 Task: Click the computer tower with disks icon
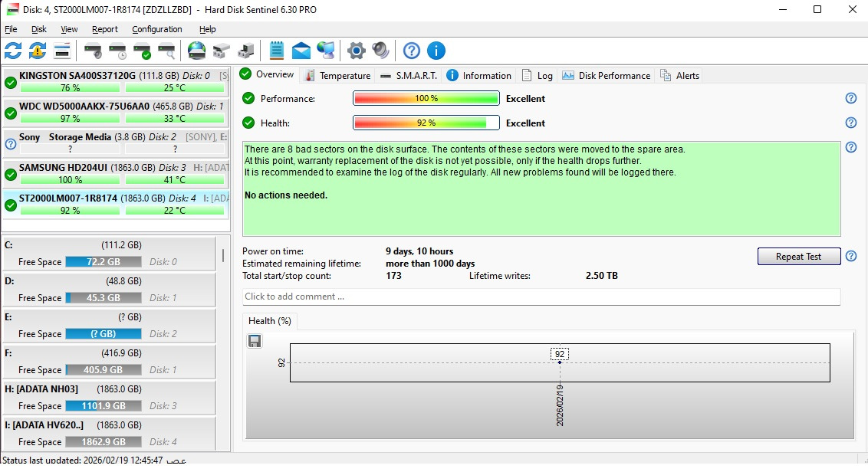(x=246, y=51)
